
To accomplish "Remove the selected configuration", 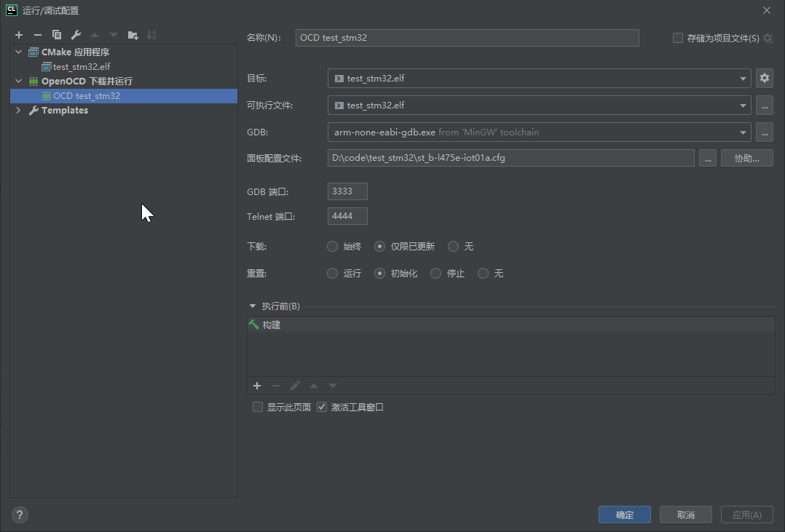I will (x=38, y=35).
